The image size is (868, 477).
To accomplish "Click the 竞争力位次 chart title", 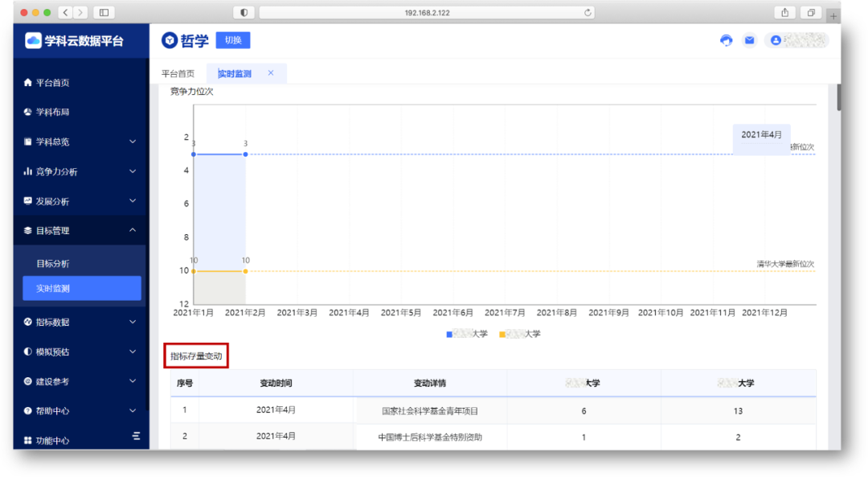I will [x=191, y=92].
